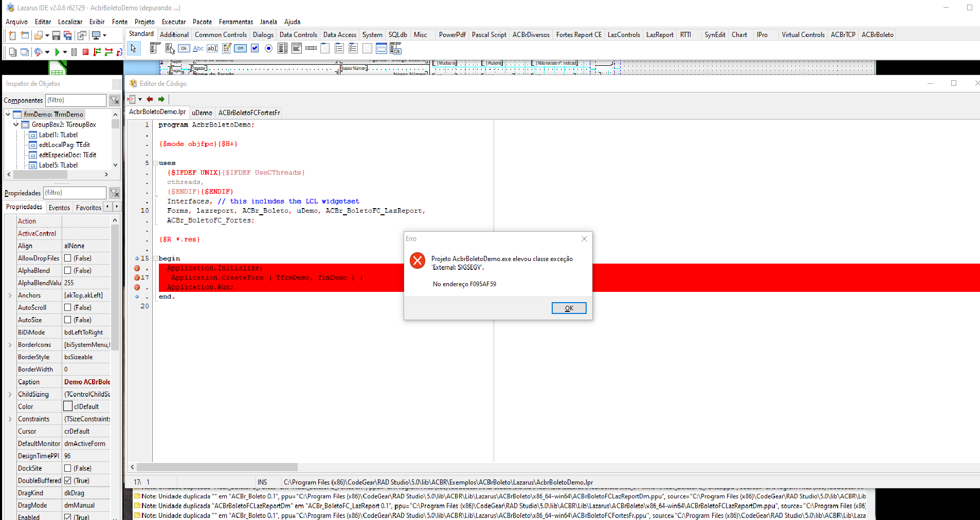
Task: Select TPopupMenu component in the palette
Action: tap(170, 48)
